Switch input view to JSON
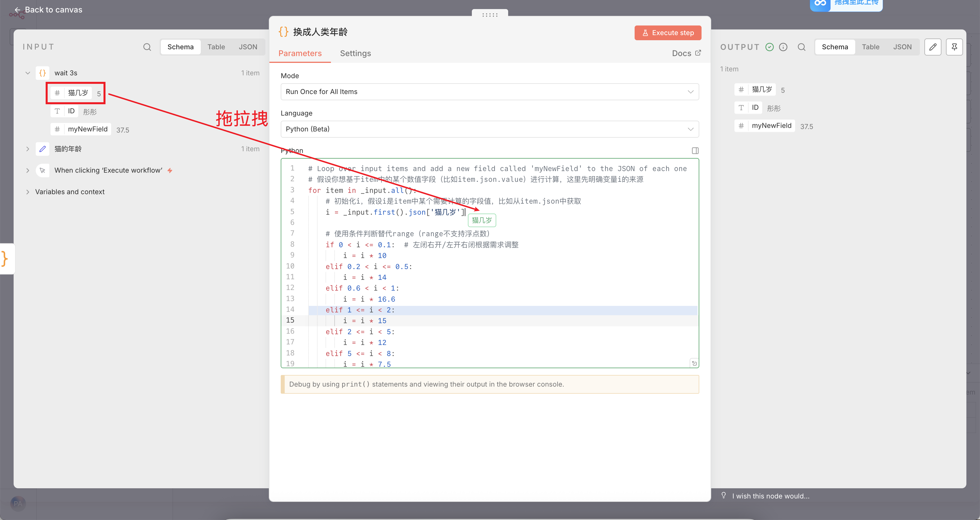The width and height of the screenshot is (980, 520). 248,47
